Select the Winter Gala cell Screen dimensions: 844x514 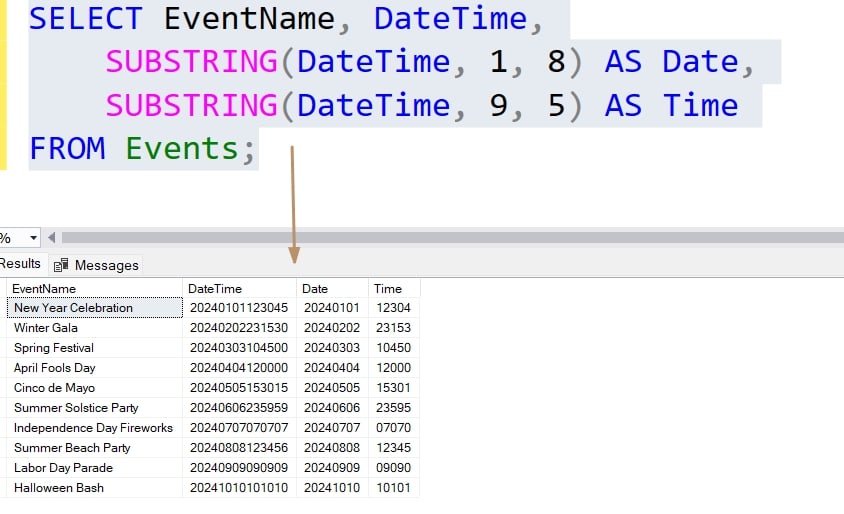(x=95, y=328)
